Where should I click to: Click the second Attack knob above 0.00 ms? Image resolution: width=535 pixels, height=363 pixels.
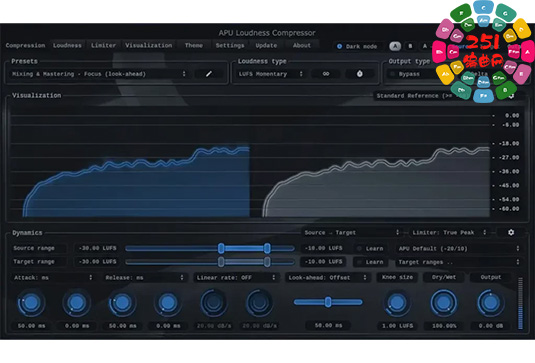click(76, 303)
